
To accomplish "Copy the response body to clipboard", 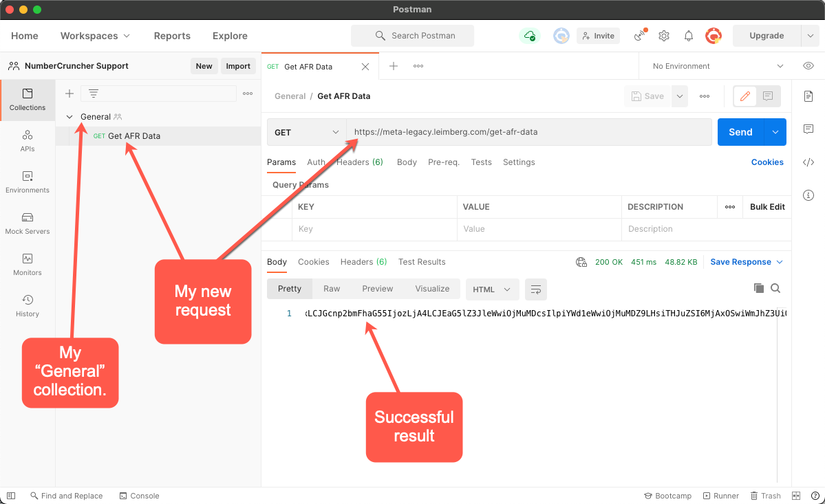I will tap(758, 288).
